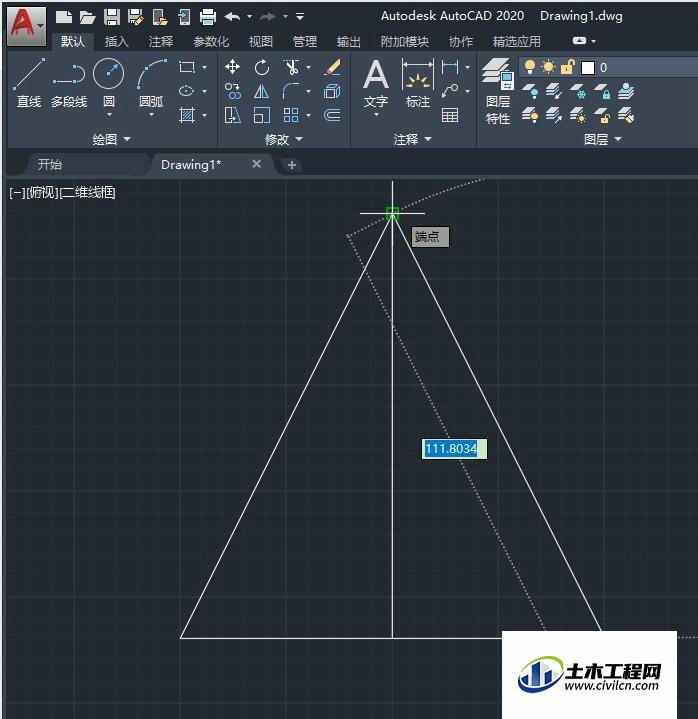Click the white layer 0 color swatch
698x719 pixels.
click(x=587, y=68)
